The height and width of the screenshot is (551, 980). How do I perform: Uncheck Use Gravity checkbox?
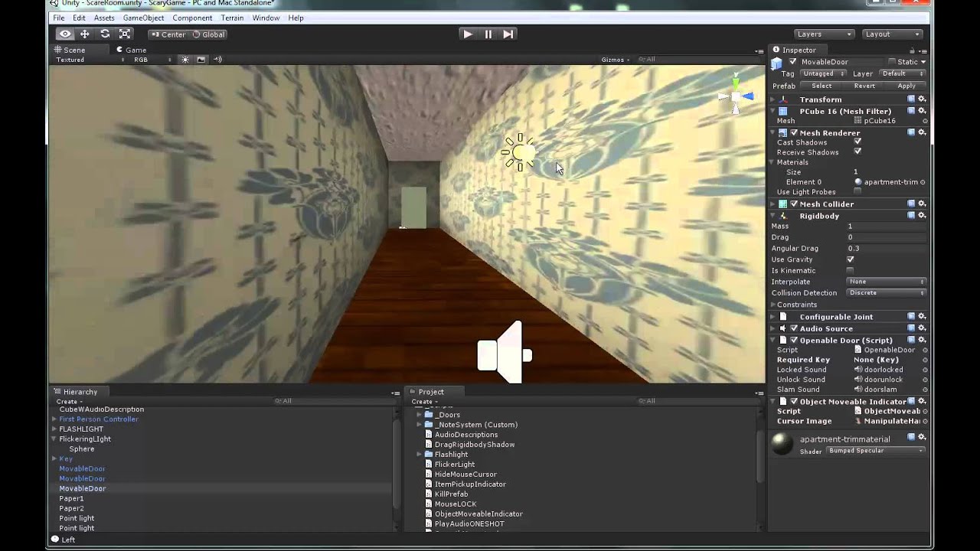pos(850,259)
